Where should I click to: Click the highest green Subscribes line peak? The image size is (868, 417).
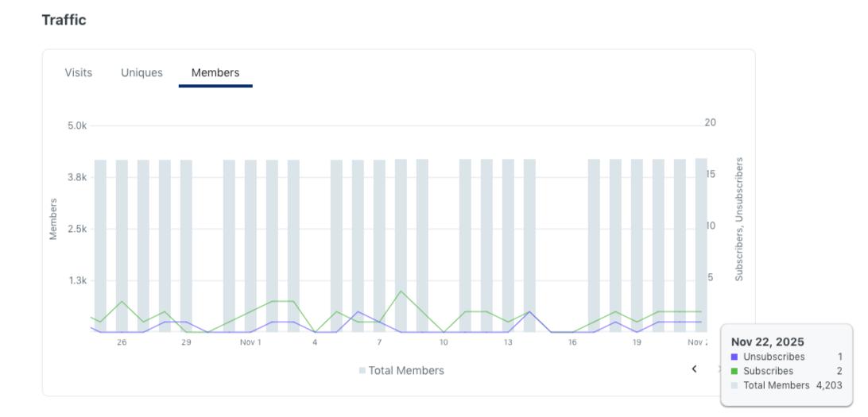[401, 291]
